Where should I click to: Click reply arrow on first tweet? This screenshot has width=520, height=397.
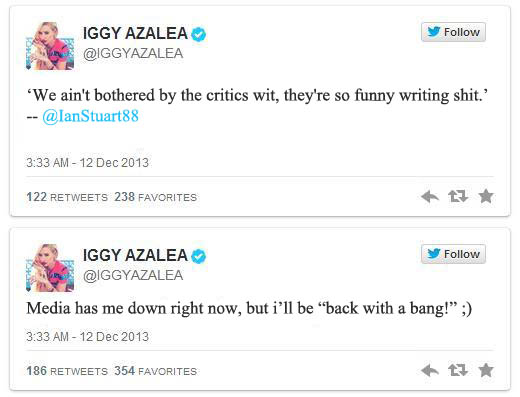click(430, 196)
